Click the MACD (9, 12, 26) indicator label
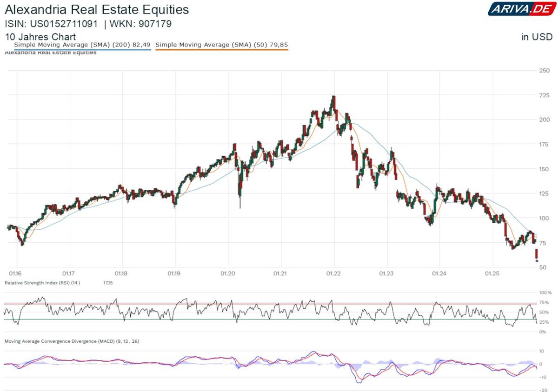The width and height of the screenshot is (558, 392). [x=72, y=341]
